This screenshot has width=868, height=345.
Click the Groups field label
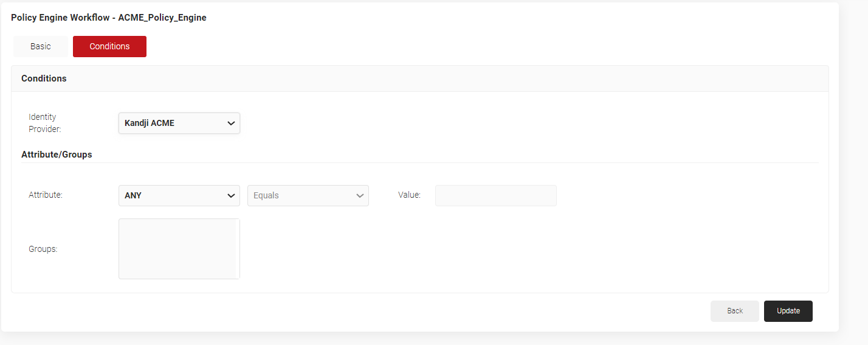43,249
